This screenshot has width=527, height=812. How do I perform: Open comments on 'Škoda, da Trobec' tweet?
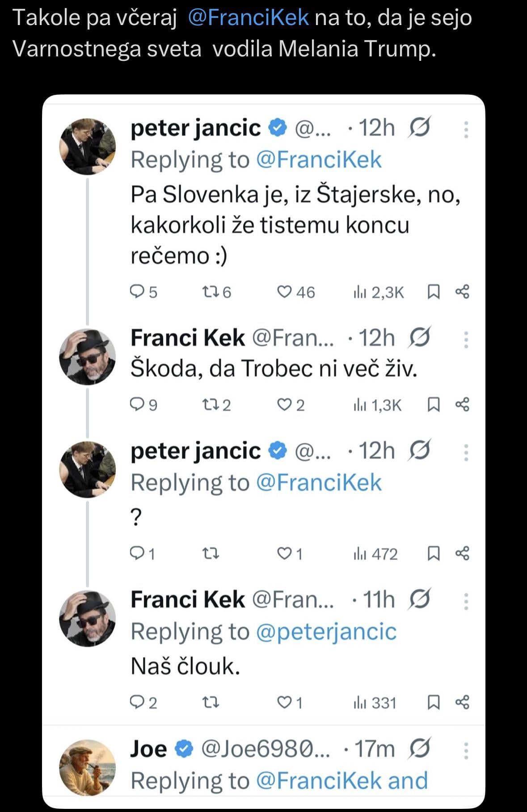pyautogui.click(x=136, y=405)
